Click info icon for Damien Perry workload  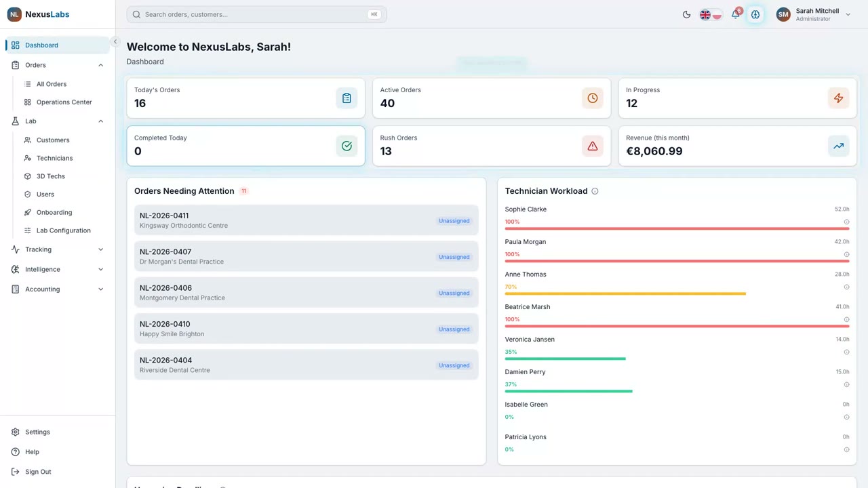pos(846,385)
